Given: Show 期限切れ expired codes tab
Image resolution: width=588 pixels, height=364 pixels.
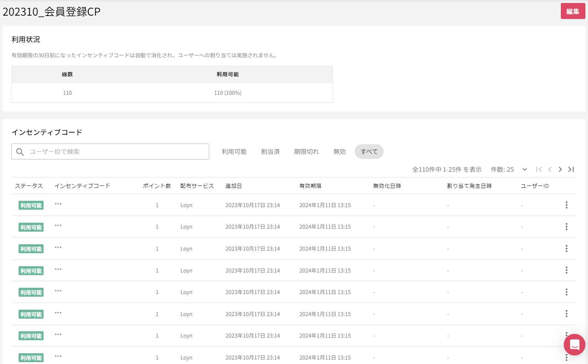Looking at the screenshot, I should (306, 152).
